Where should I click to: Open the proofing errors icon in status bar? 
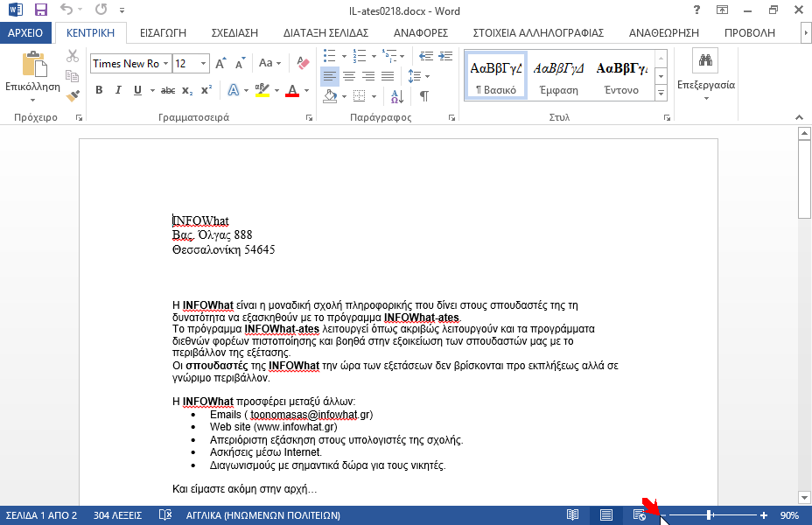click(x=165, y=515)
